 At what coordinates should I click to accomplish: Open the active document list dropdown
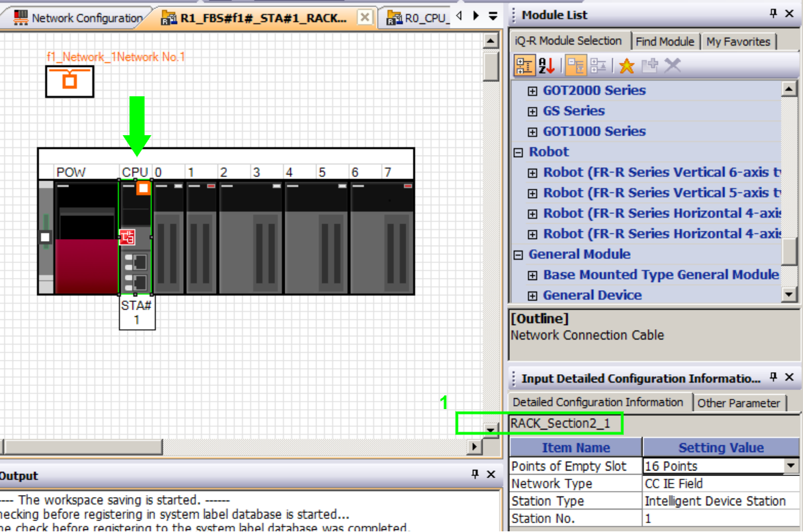pos(493,16)
